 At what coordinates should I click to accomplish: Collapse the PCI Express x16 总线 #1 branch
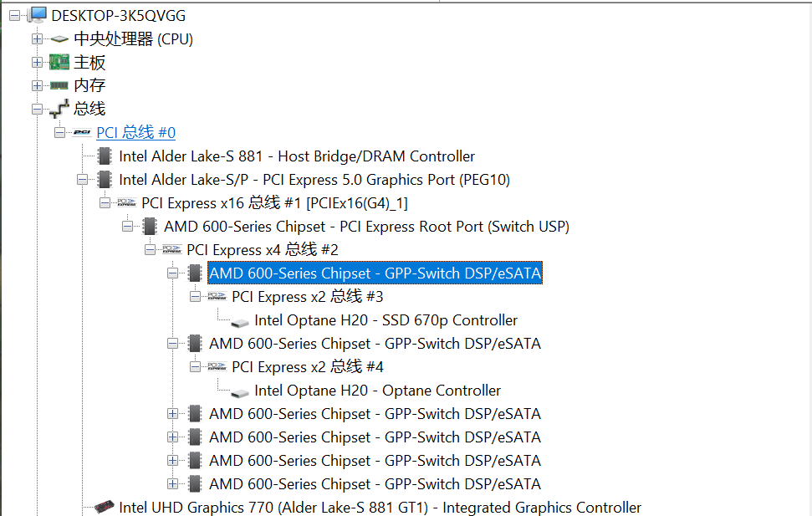coord(105,202)
